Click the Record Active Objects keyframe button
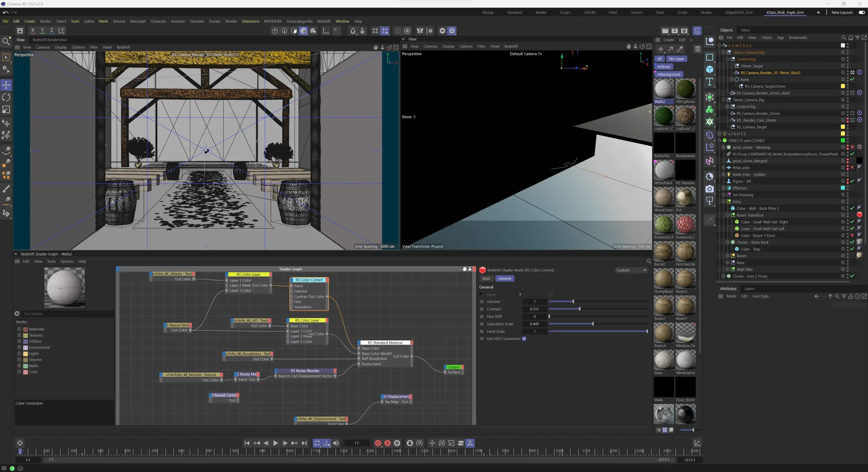The image size is (868, 472). 378,443
